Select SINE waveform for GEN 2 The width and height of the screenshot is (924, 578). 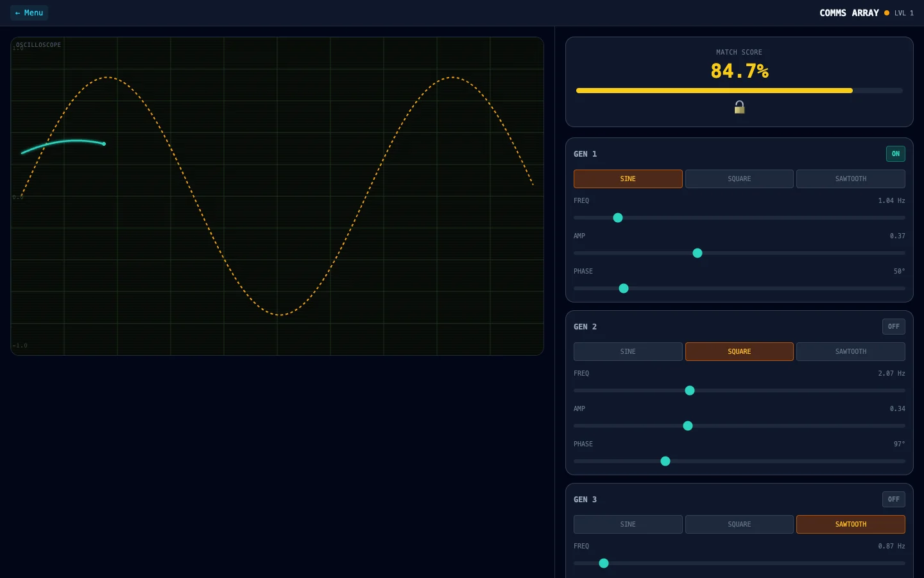[x=628, y=351]
